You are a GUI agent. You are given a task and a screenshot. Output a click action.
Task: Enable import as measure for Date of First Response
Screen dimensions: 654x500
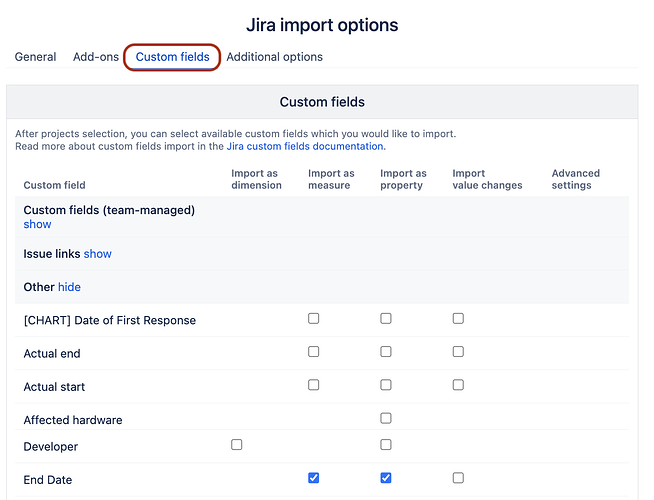(314, 319)
